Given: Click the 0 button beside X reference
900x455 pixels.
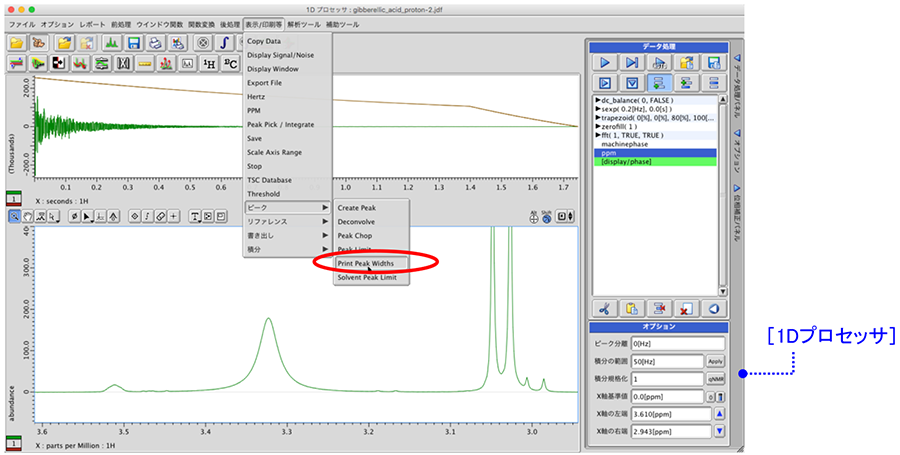Looking at the screenshot, I should tap(711, 396).
